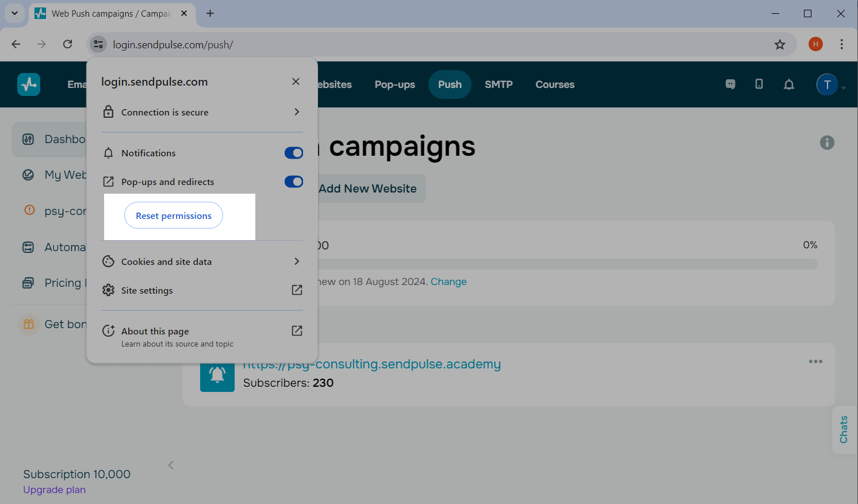
Task: Expand Connection is secure details
Action: (x=202, y=112)
